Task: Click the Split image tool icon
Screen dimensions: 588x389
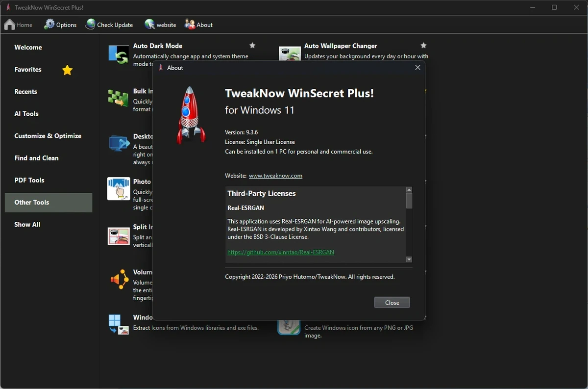Action: pyautogui.click(x=119, y=236)
